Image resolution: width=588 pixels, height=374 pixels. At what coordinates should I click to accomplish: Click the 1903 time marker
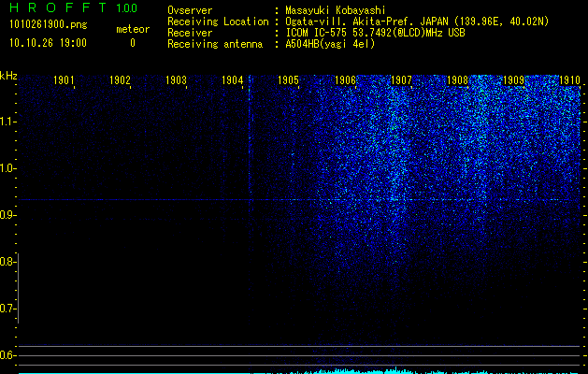tap(177, 80)
